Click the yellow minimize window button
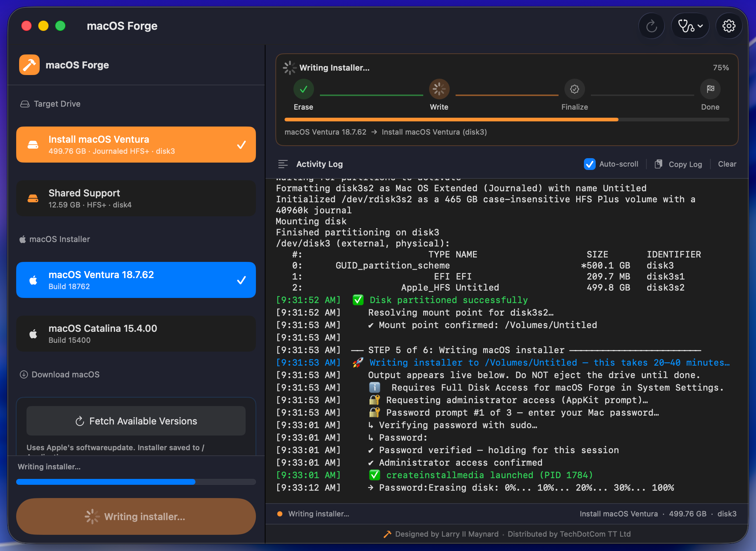The image size is (756, 551). [x=43, y=26]
